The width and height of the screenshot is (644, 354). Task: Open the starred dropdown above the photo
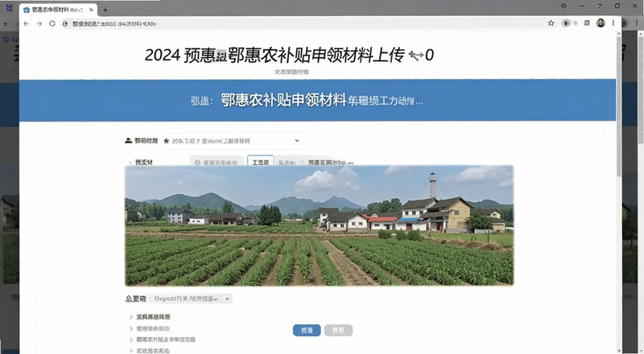233,141
